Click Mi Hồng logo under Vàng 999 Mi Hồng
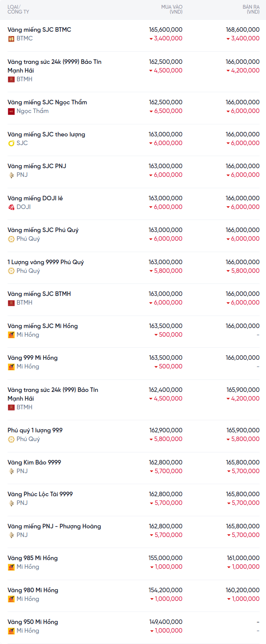 point(11,367)
